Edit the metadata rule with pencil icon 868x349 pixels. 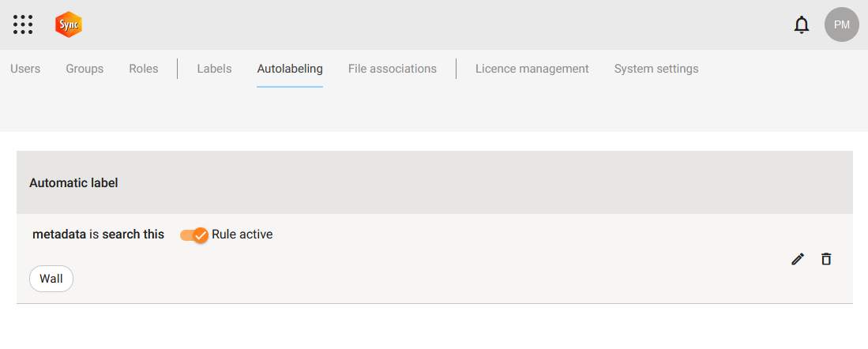[798, 259]
